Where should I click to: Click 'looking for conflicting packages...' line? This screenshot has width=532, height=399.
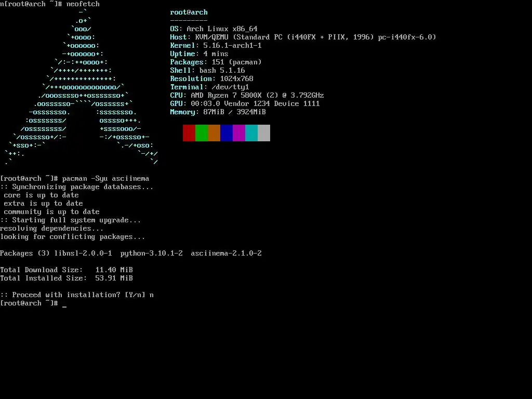[x=72, y=237]
